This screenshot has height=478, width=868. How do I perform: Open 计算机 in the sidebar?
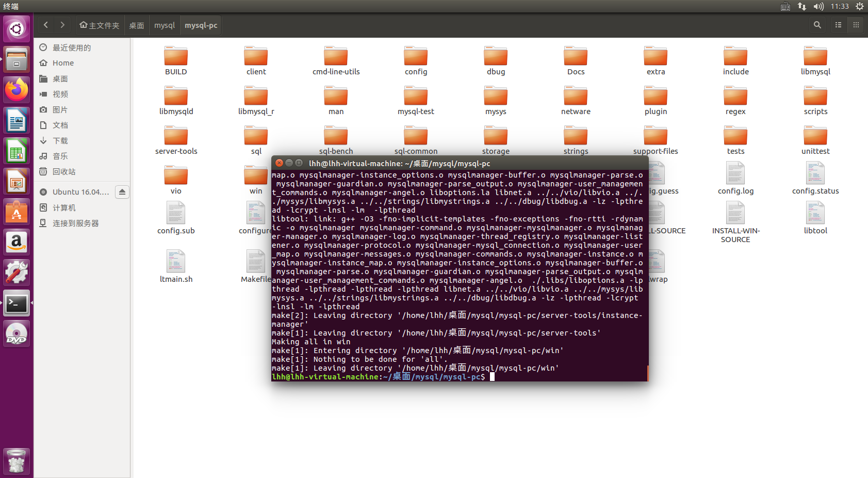click(x=82, y=208)
